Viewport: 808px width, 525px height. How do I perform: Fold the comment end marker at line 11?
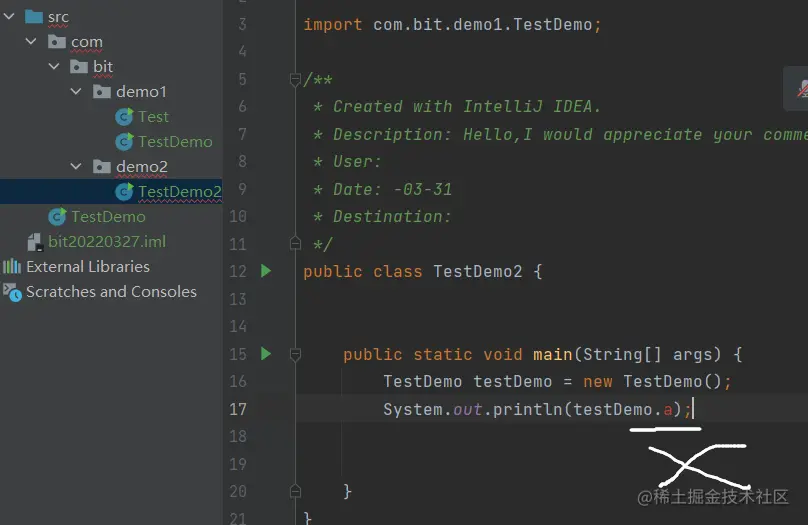pos(295,243)
